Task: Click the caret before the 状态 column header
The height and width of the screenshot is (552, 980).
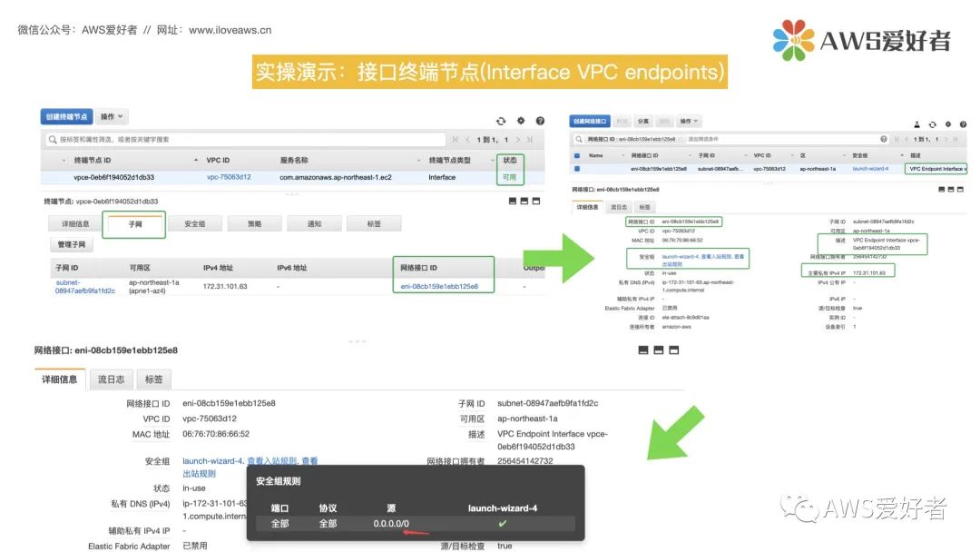Action: (x=493, y=161)
